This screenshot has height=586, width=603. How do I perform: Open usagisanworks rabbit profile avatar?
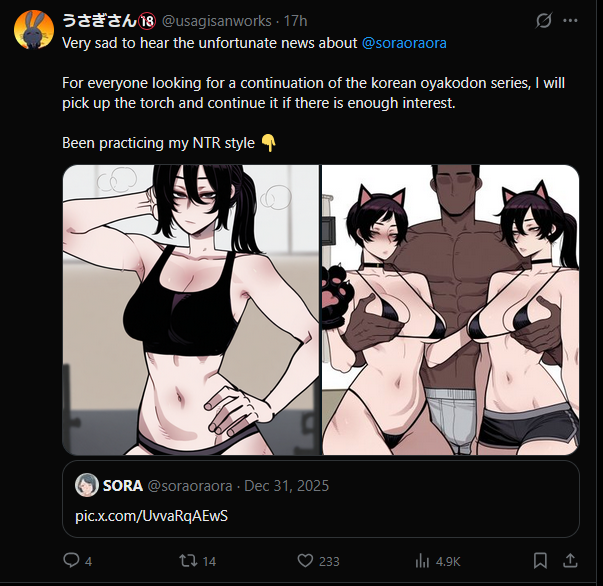click(x=34, y=30)
